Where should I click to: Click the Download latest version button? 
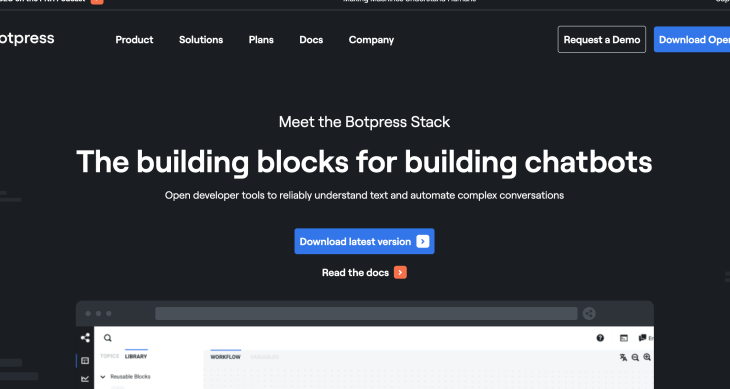tap(365, 241)
